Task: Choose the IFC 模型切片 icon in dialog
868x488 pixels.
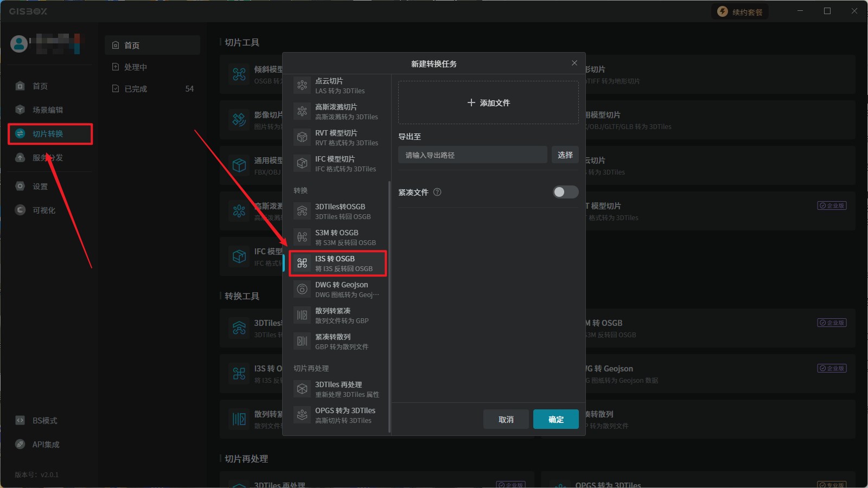Action: pyautogui.click(x=302, y=163)
